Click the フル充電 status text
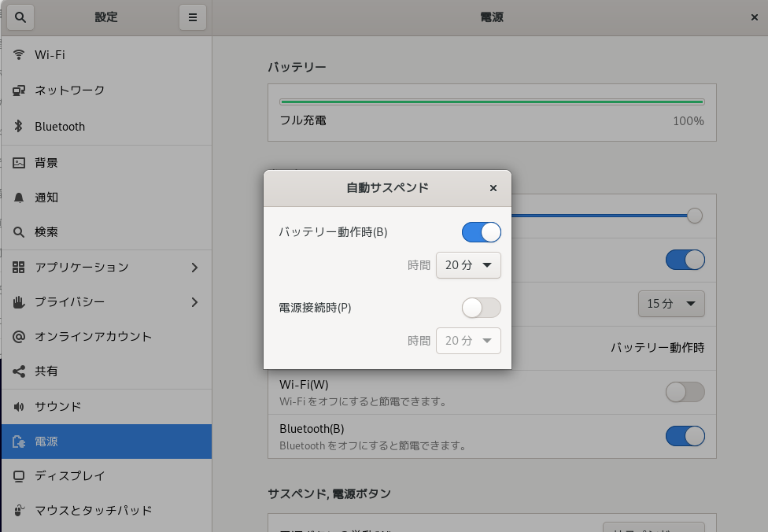Screen dimensions: 768x532 303,120
